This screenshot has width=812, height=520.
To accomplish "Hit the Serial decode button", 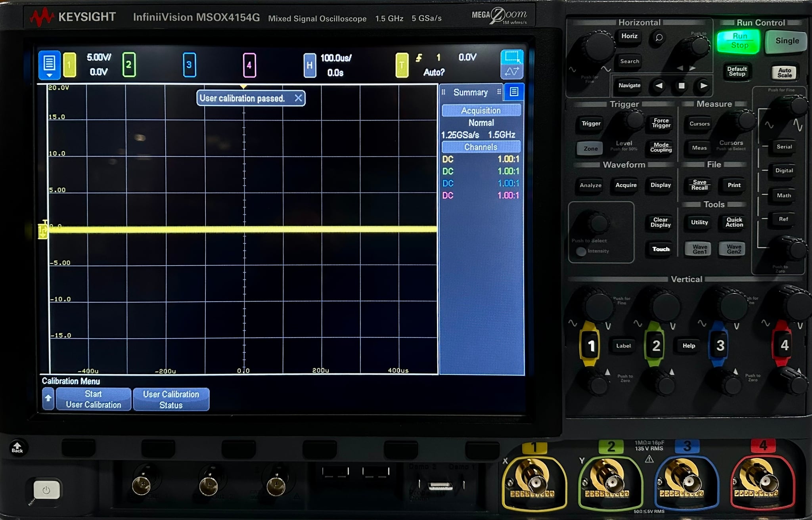I will [784, 147].
